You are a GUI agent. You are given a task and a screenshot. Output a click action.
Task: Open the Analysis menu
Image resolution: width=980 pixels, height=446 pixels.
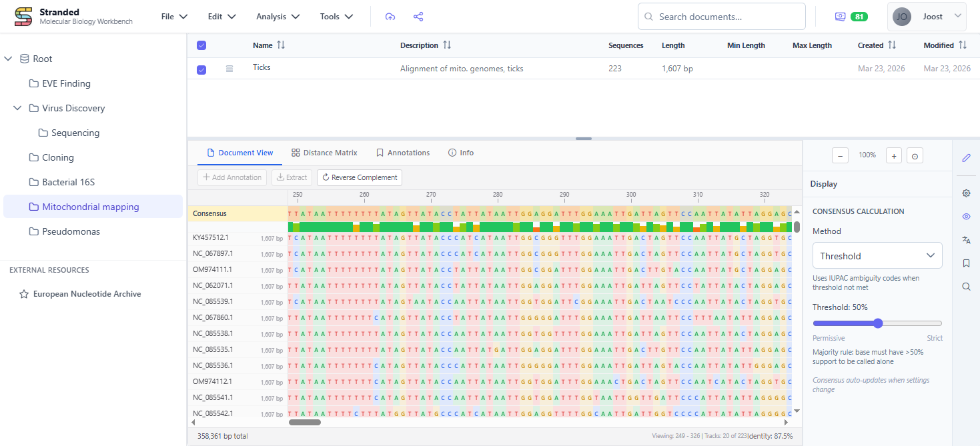pos(277,16)
